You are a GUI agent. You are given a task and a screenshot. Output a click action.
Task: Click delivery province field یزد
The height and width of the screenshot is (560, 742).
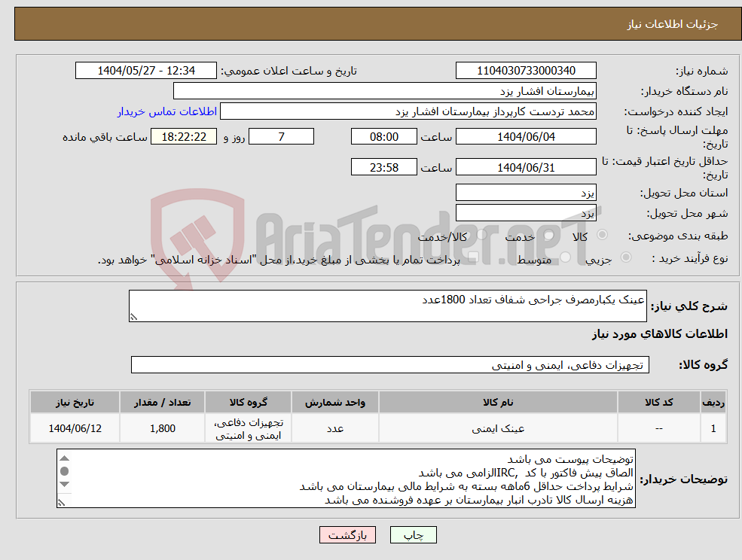[526, 193]
